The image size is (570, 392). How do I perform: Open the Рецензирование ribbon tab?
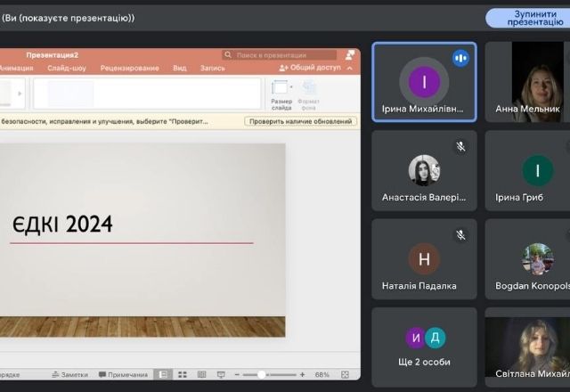point(130,68)
